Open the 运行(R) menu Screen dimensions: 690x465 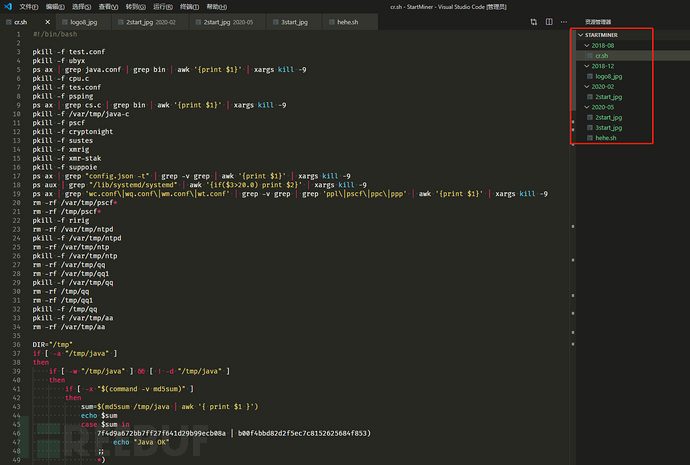pyautogui.click(x=163, y=7)
